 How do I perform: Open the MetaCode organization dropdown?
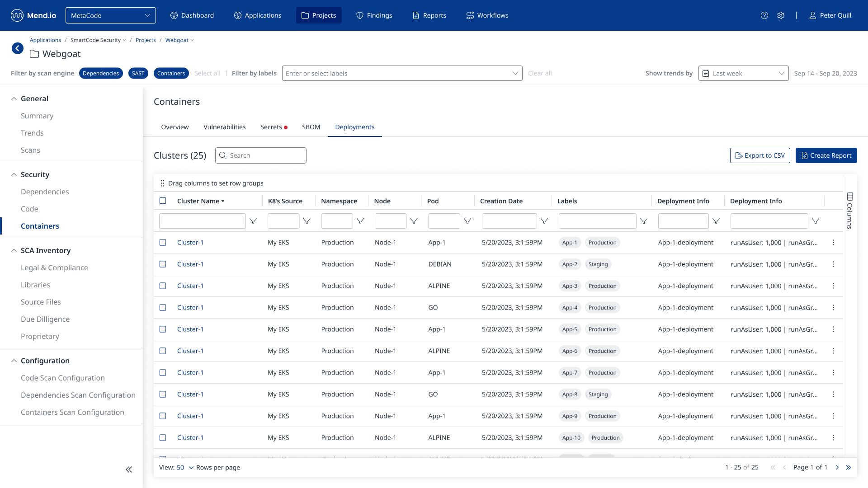111,15
